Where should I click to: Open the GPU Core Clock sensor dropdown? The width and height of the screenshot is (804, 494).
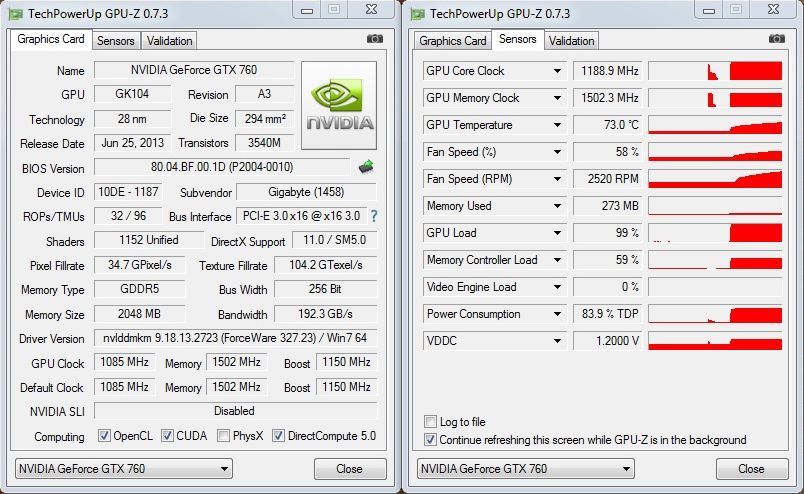pos(558,71)
